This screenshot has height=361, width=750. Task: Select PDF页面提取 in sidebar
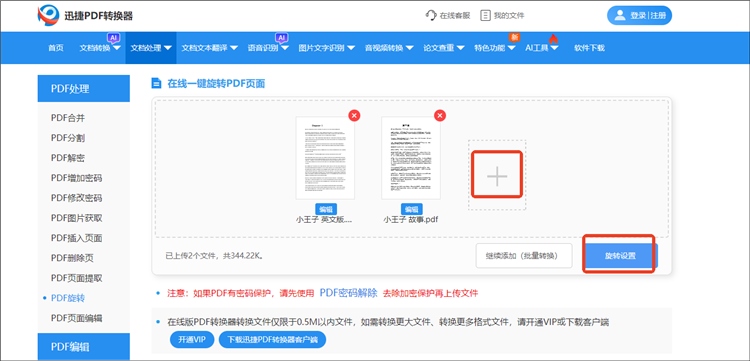point(77,278)
